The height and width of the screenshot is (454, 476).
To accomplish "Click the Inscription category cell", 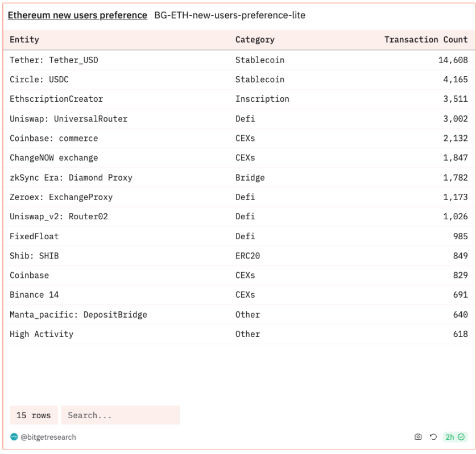I will 262,99.
